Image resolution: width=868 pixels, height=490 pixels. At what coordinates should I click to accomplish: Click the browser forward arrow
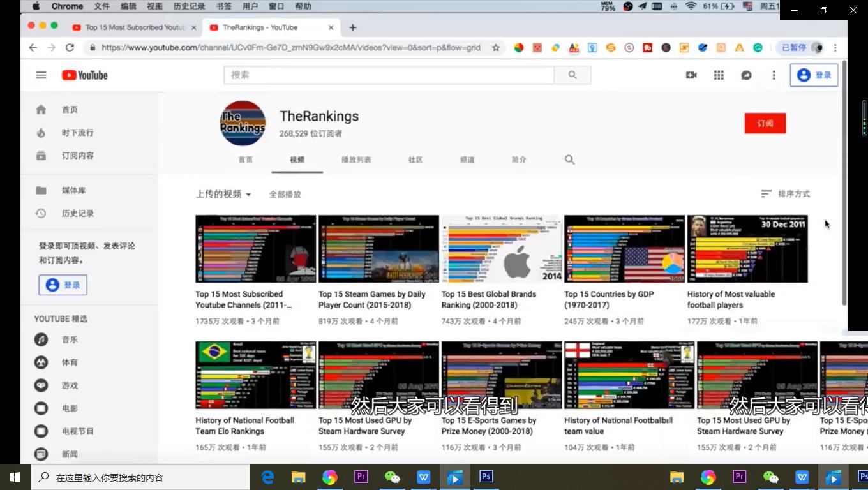[52, 48]
